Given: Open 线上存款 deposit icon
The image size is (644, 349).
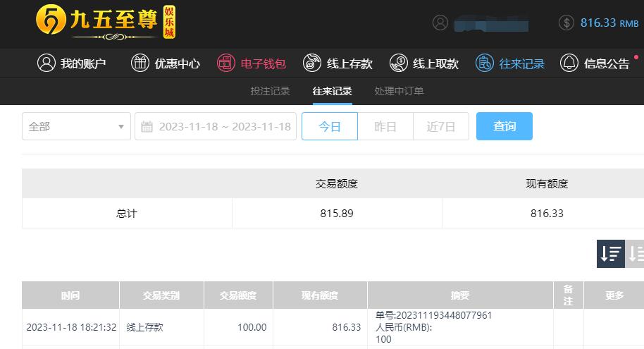Looking at the screenshot, I should pos(311,63).
